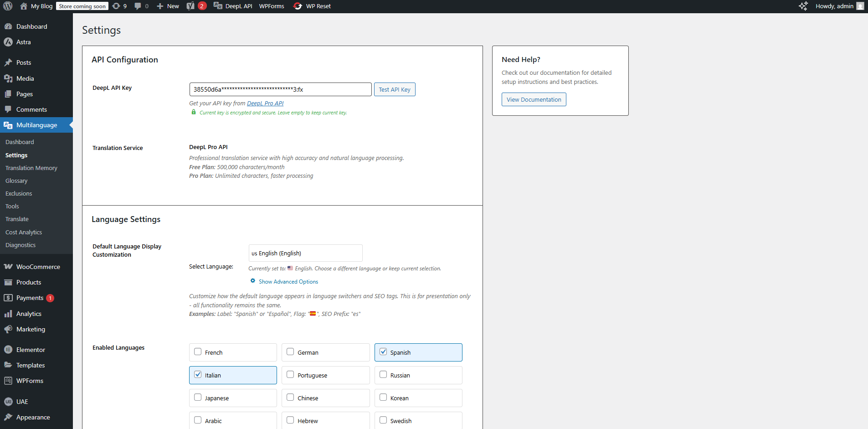This screenshot has height=429, width=868.
Task: Follow the DeepL Pro API link
Action: (265, 103)
